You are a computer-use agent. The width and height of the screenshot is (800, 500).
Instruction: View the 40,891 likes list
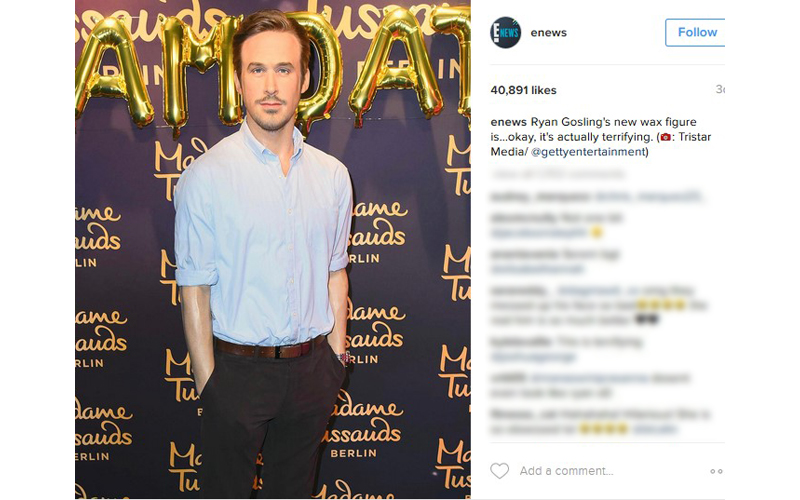523,90
